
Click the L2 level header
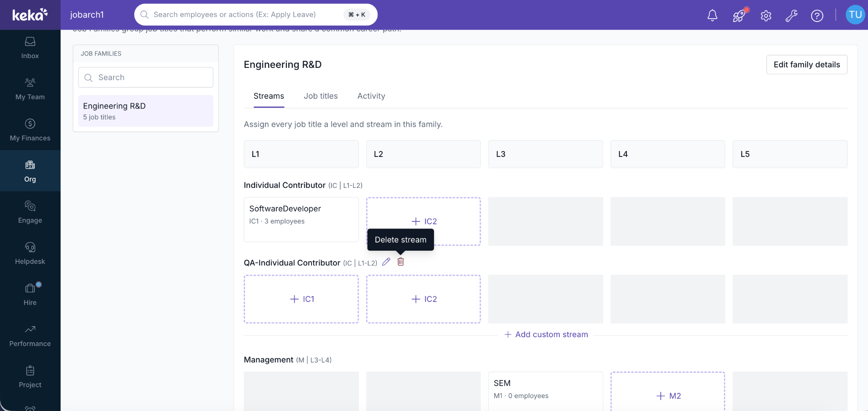(x=423, y=154)
